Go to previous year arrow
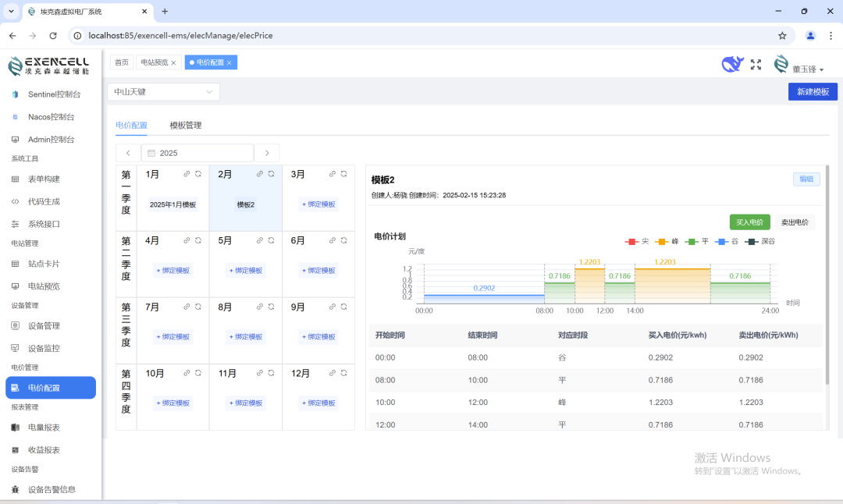 pyautogui.click(x=128, y=153)
